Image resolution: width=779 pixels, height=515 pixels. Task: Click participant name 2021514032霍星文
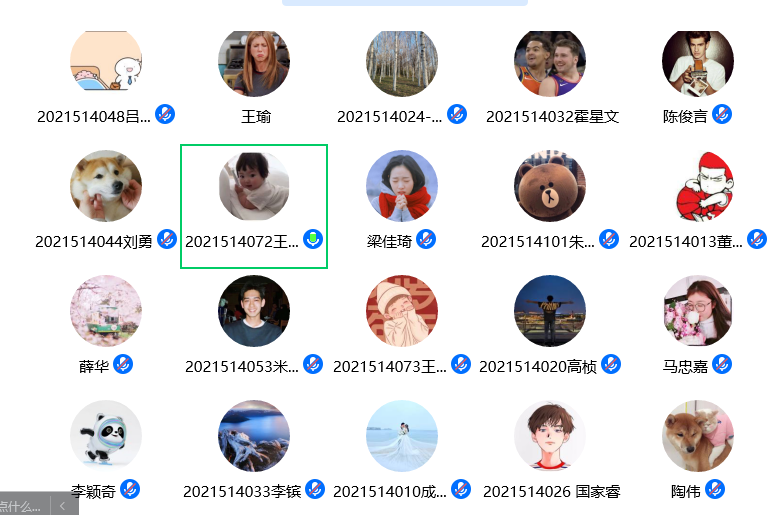click(x=552, y=117)
